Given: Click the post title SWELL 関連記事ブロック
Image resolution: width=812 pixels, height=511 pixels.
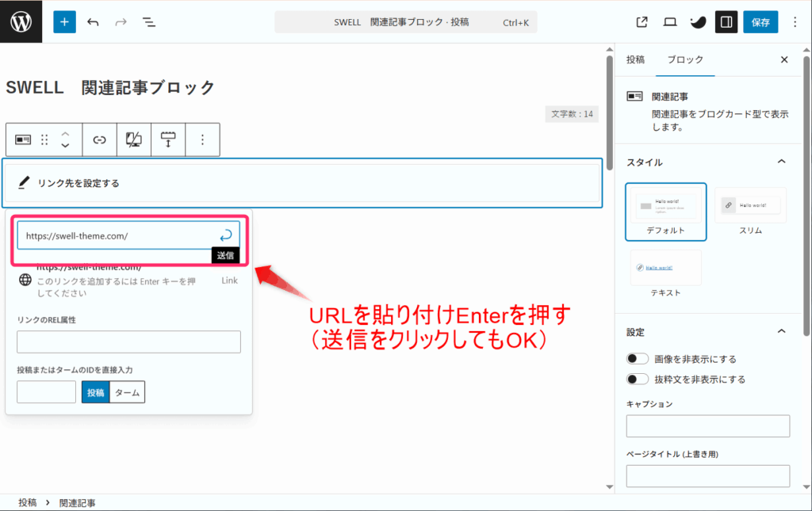Looking at the screenshot, I should [x=109, y=87].
